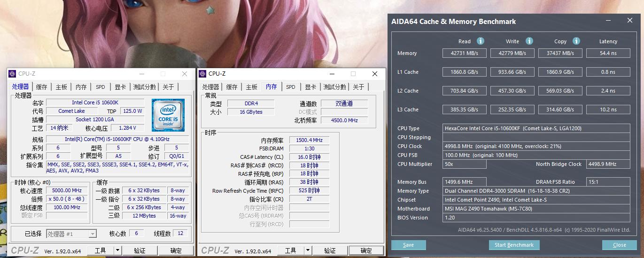The height and width of the screenshot is (258, 644).
Task: Click the Close button in AIDA64
Action: 620,245
